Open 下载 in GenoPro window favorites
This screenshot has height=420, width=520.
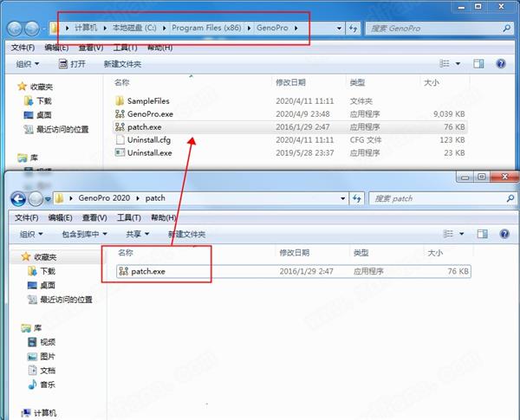(x=38, y=100)
